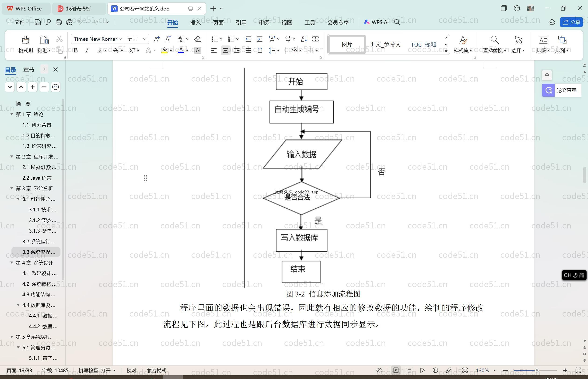The width and height of the screenshot is (588, 379).
Task: Switch to the 章节 navigation tab
Action: tap(29, 70)
